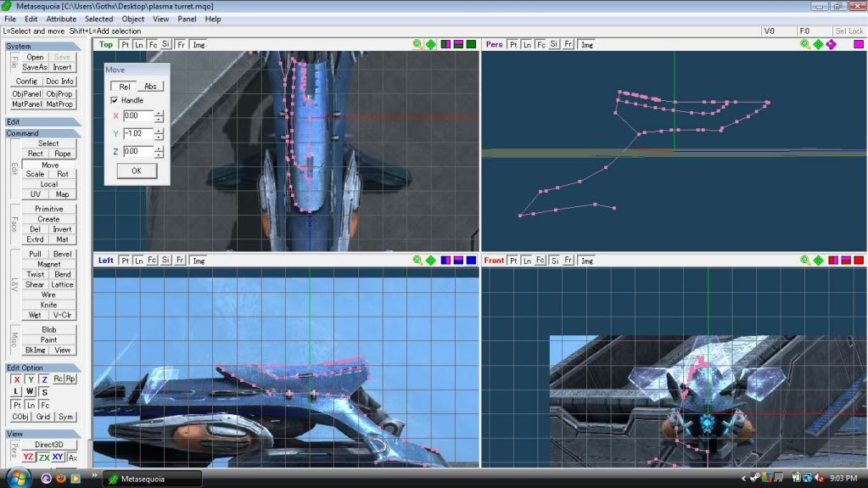Click the green pan icon in Left view

click(x=431, y=261)
